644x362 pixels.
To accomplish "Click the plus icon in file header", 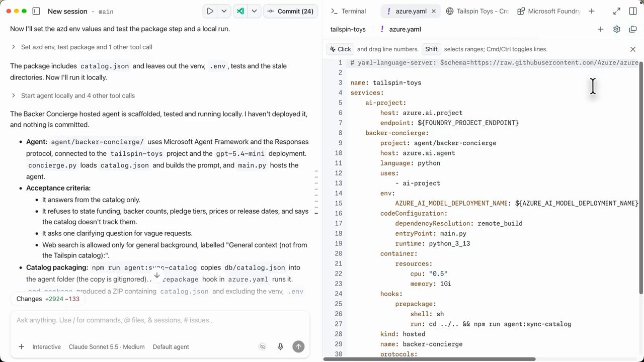I will tap(601, 29).
